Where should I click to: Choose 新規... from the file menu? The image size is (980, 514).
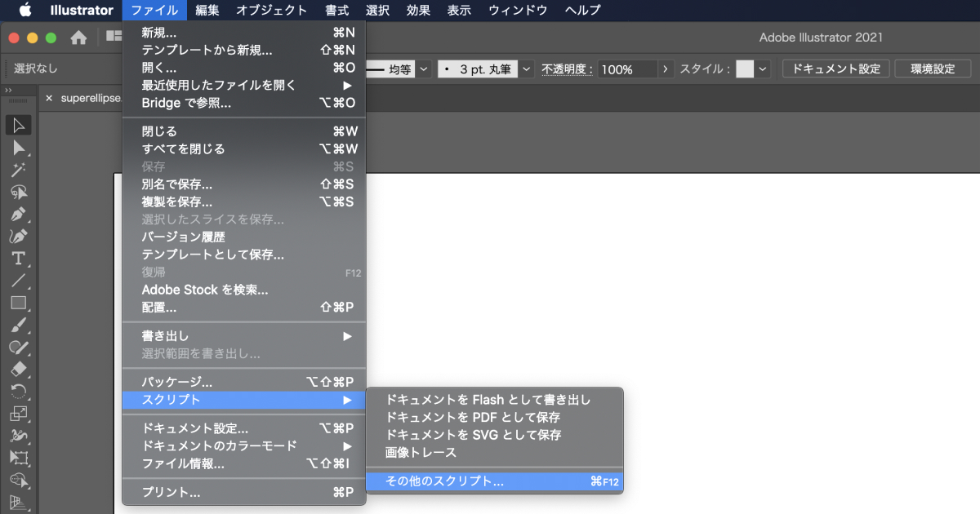click(x=244, y=33)
